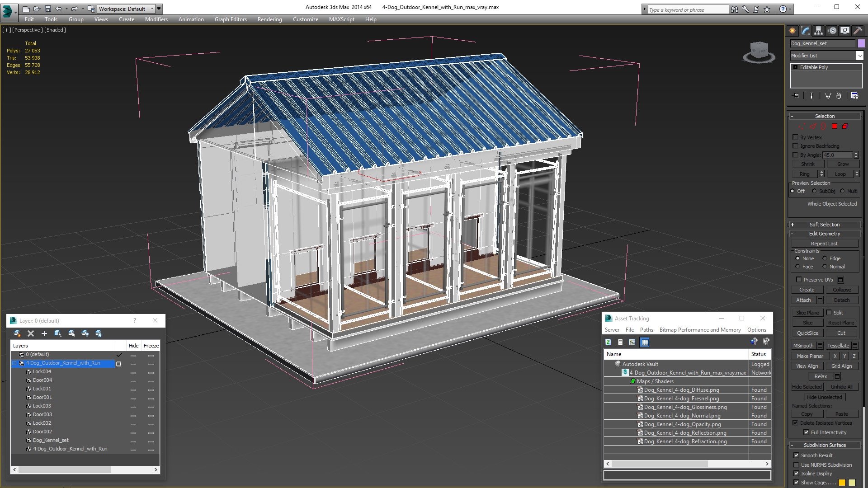
Task: Click Freeze all layers icon
Action: click(x=99, y=333)
